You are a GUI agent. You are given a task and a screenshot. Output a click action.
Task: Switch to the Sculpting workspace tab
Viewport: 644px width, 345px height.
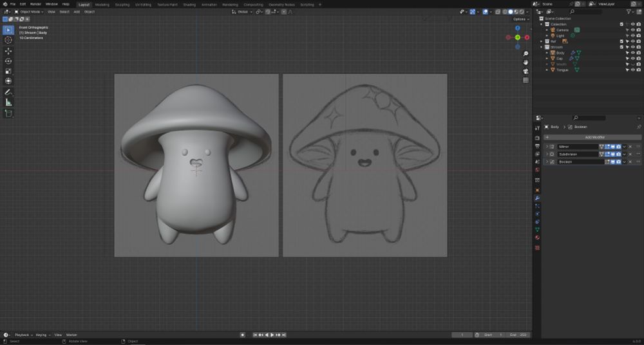[x=122, y=5]
